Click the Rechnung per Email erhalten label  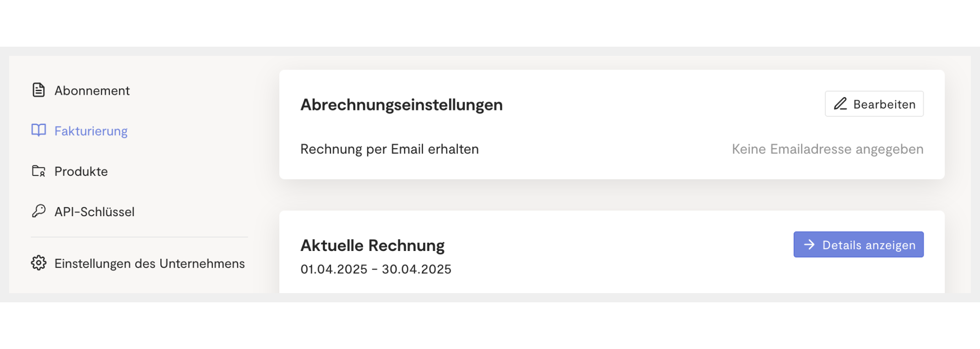pos(390,149)
